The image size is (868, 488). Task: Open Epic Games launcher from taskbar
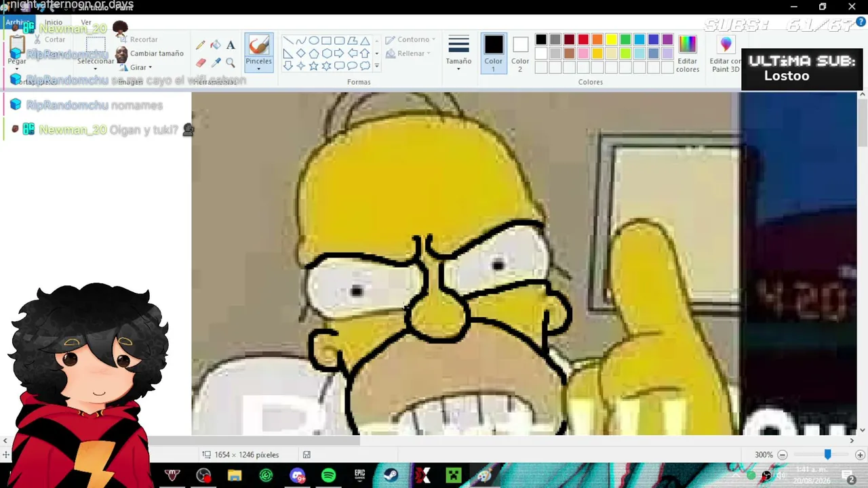pos(359,476)
